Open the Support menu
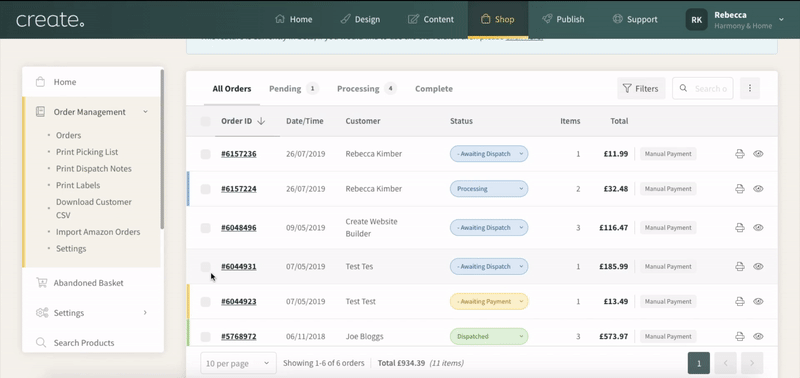Screen dimensions: 800x378 636,19
